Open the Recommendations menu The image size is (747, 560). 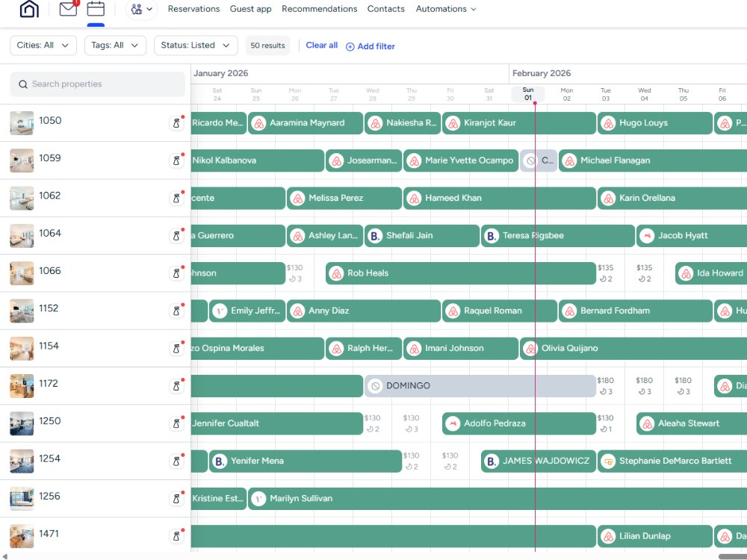pyautogui.click(x=319, y=9)
